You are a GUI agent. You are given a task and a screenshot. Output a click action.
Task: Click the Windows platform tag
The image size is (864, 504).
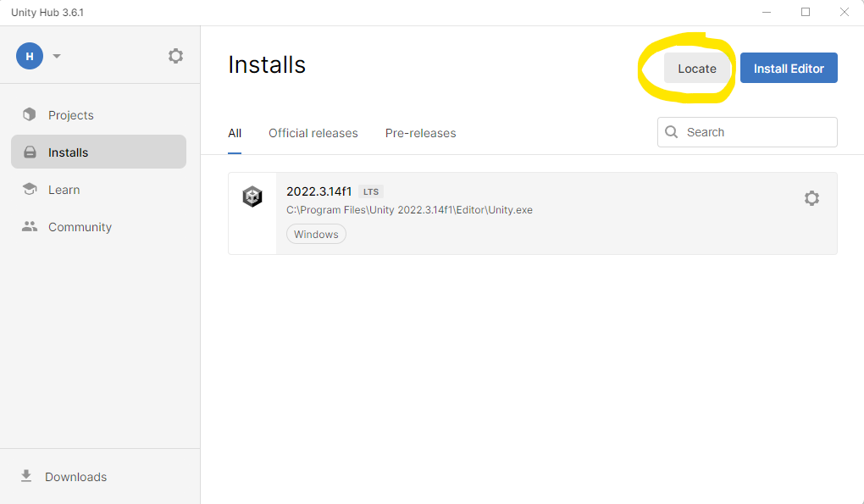316,234
